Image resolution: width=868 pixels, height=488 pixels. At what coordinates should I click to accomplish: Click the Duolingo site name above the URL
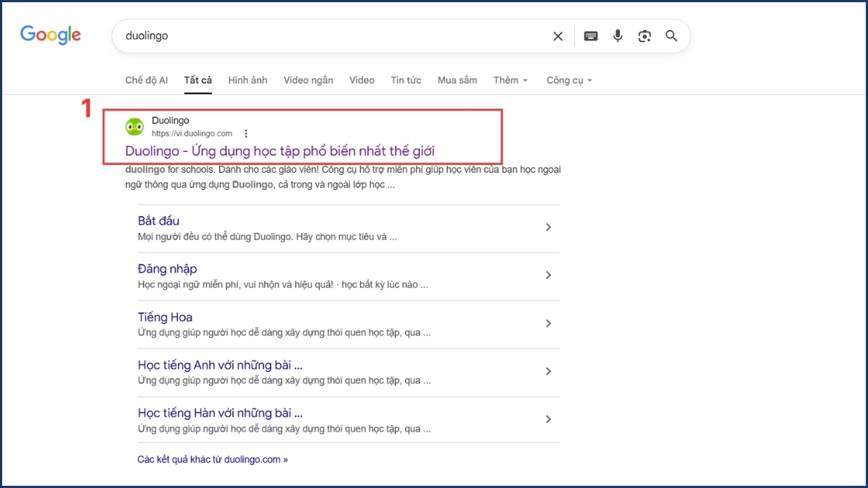tap(171, 121)
